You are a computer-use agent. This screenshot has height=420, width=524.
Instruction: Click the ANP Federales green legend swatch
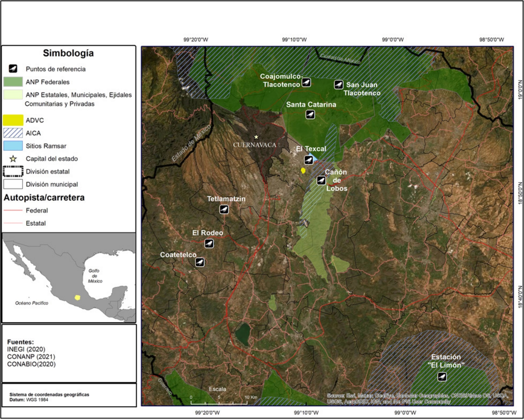coord(13,82)
